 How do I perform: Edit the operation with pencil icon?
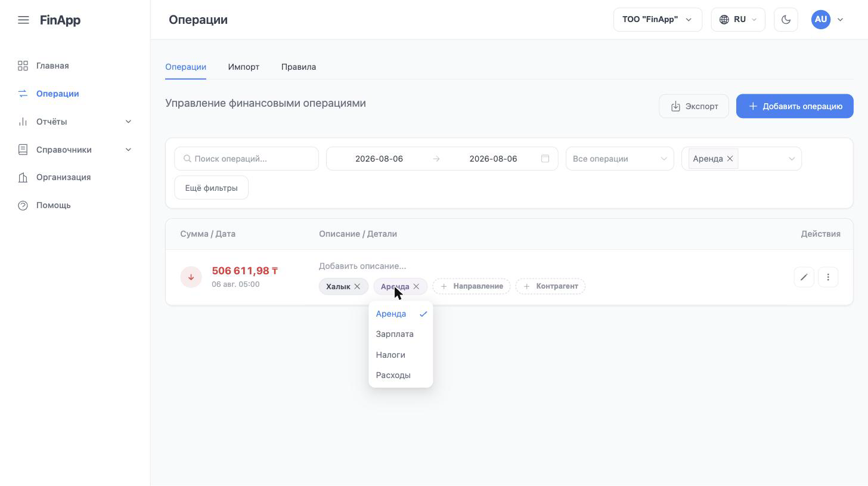tap(804, 277)
